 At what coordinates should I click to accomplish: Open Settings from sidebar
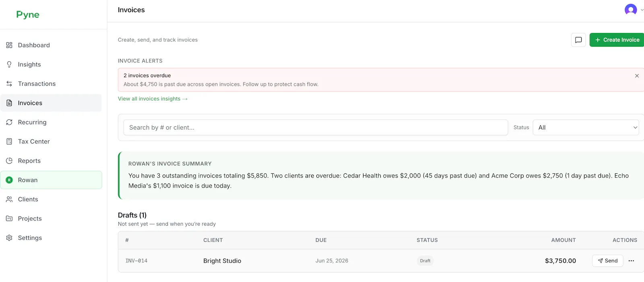pos(51,238)
